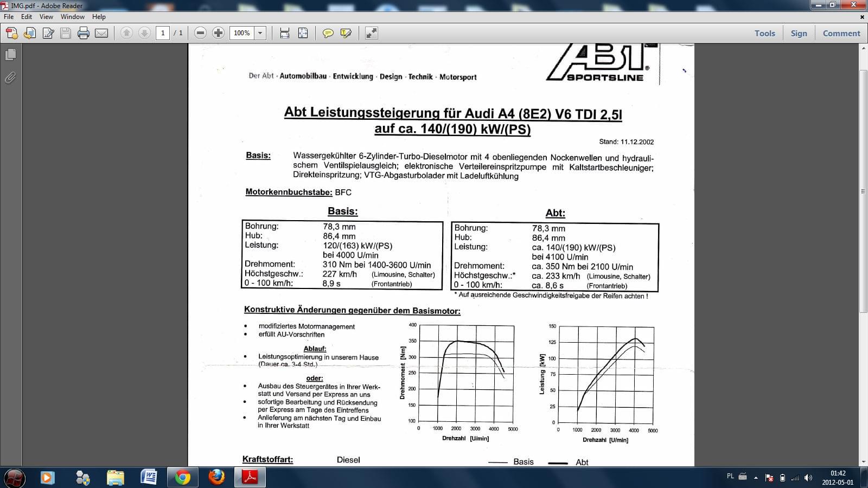Image resolution: width=868 pixels, height=488 pixels.
Task: Click the fit width scrolling icon
Action: (x=285, y=33)
